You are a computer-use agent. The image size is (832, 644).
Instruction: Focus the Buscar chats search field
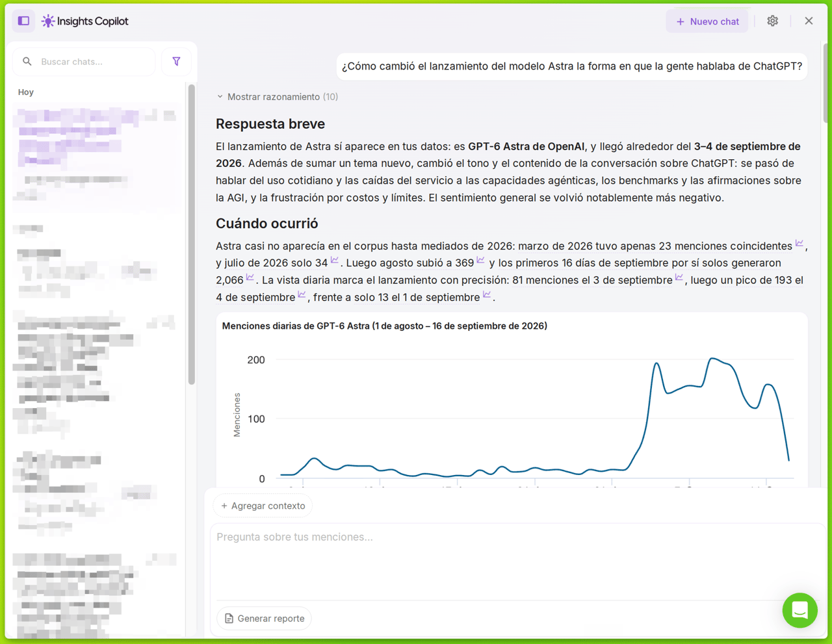(84, 62)
